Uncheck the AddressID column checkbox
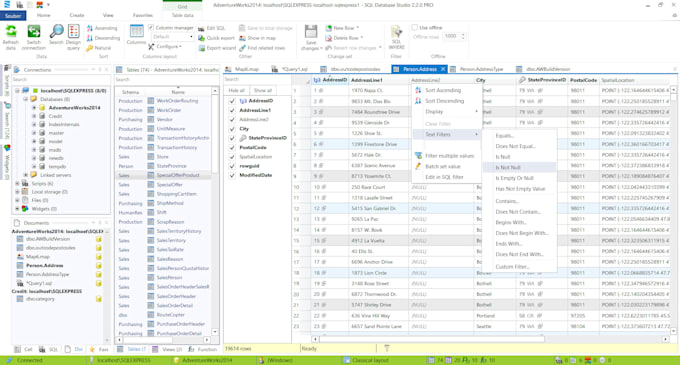This screenshot has height=365, width=680. click(232, 101)
